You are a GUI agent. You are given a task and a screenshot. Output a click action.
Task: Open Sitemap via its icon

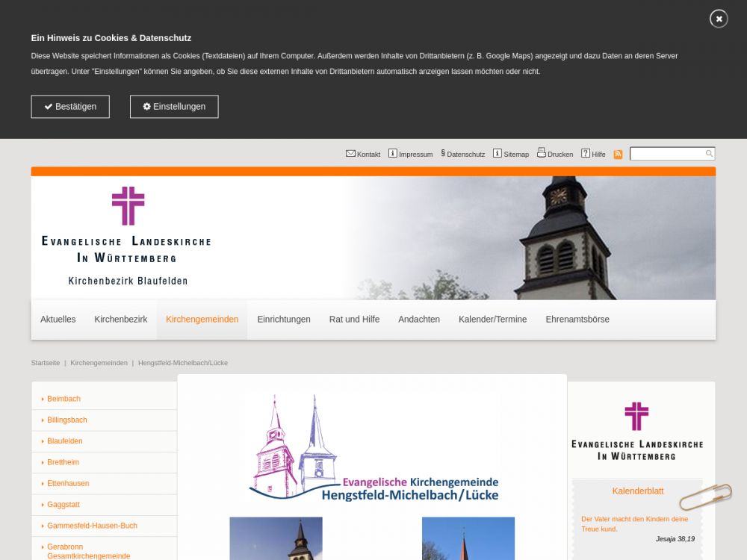498,154
